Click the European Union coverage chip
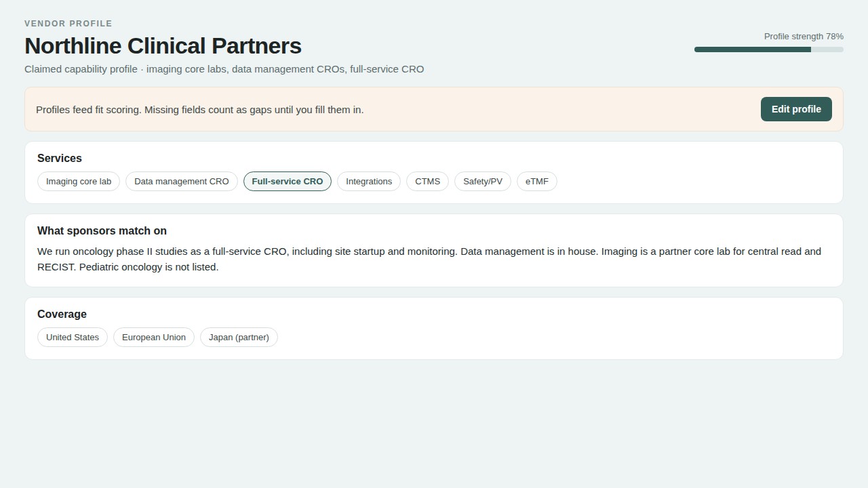868x488 pixels. pyautogui.click(x=154, y=338)
